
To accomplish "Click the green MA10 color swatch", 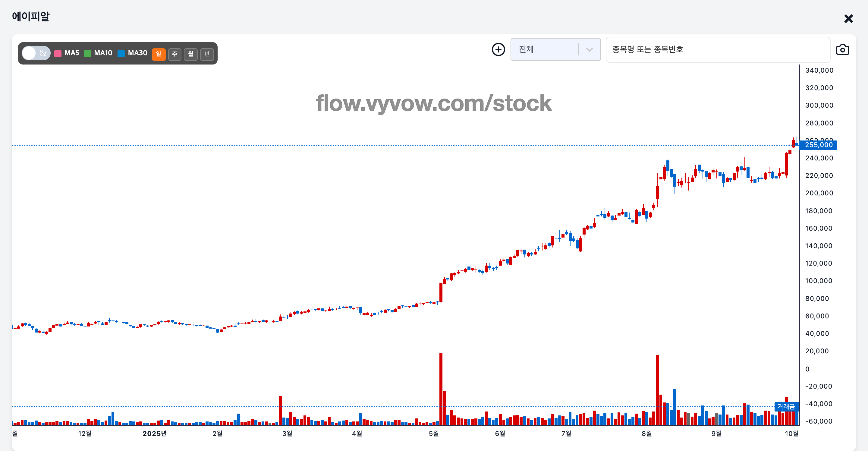I will point(87,54).
